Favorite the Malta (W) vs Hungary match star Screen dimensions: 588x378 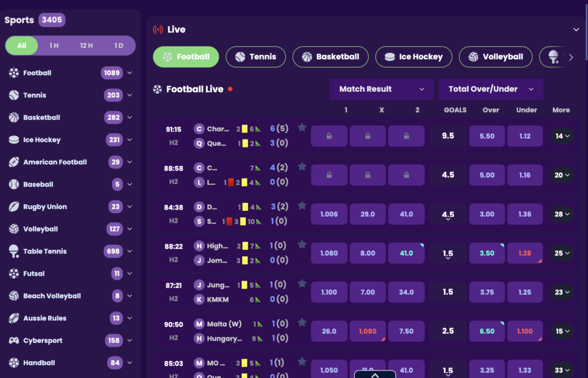(302, 322)
